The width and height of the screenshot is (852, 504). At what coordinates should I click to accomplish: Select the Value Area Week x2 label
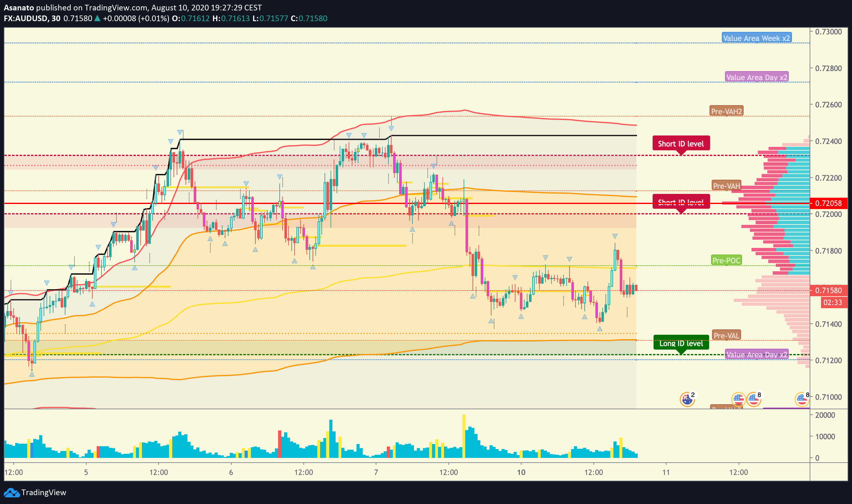[x=757, y=38]
